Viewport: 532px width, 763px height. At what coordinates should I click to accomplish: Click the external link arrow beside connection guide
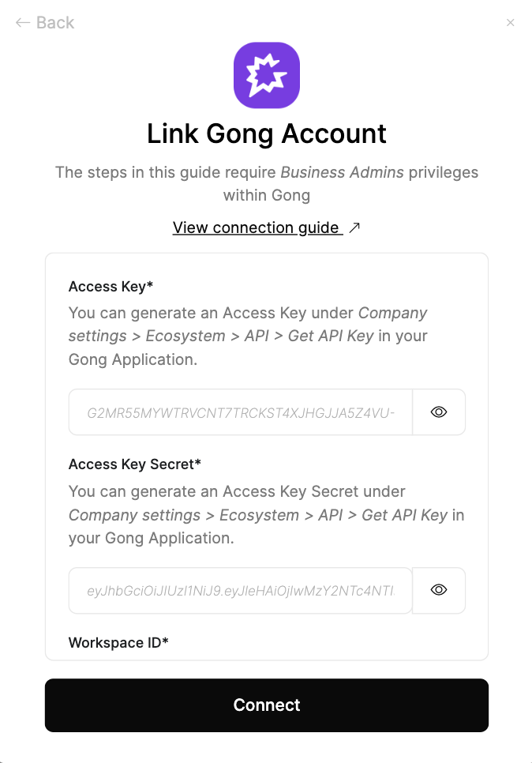pos(354,227)
